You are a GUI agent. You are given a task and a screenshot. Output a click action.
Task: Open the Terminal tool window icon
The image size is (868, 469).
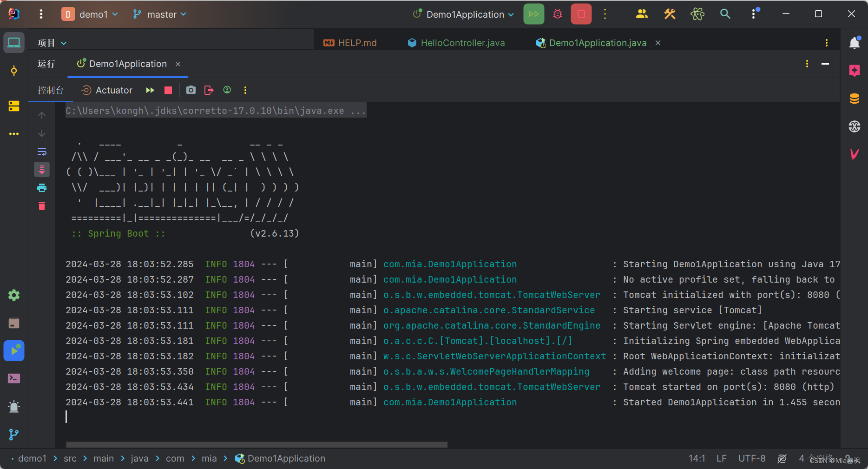point(14,378)
